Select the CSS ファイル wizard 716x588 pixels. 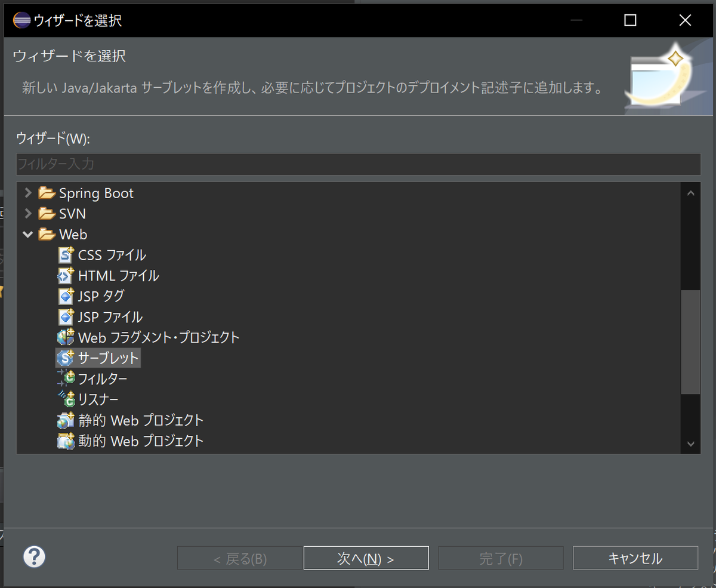tap(112, 255)
